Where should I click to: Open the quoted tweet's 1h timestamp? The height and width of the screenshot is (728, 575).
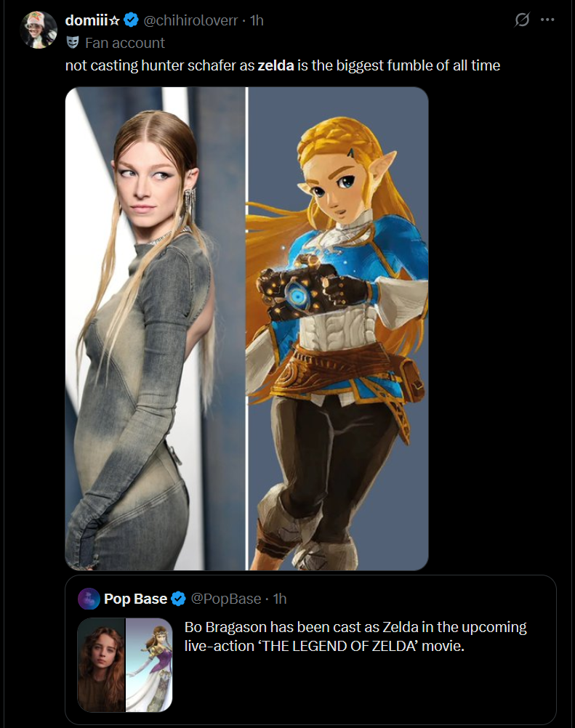click(x=280, y=599)
